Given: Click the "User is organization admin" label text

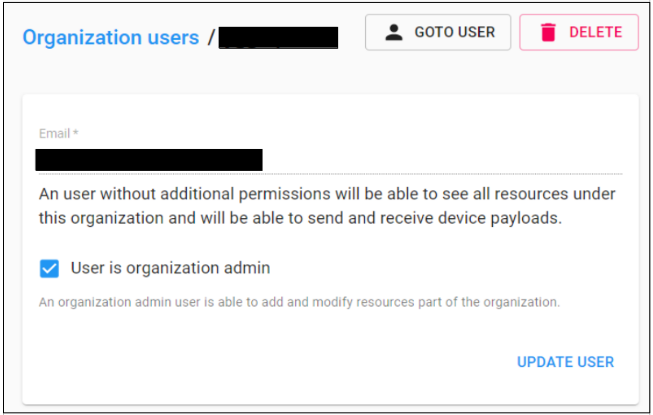Looking at the screenshot, I should coord(170,268).
